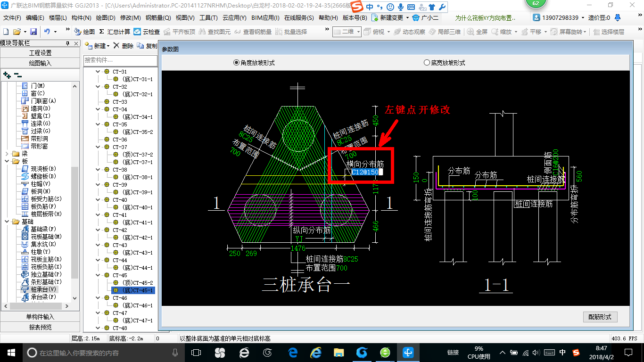
Task: Open File Explorer from taskbar
Action: (x=339, y=352)
